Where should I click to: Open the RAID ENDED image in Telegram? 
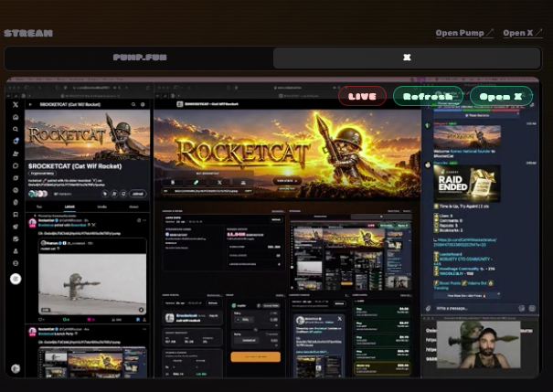pyautogui.click(x=467, y=183)
